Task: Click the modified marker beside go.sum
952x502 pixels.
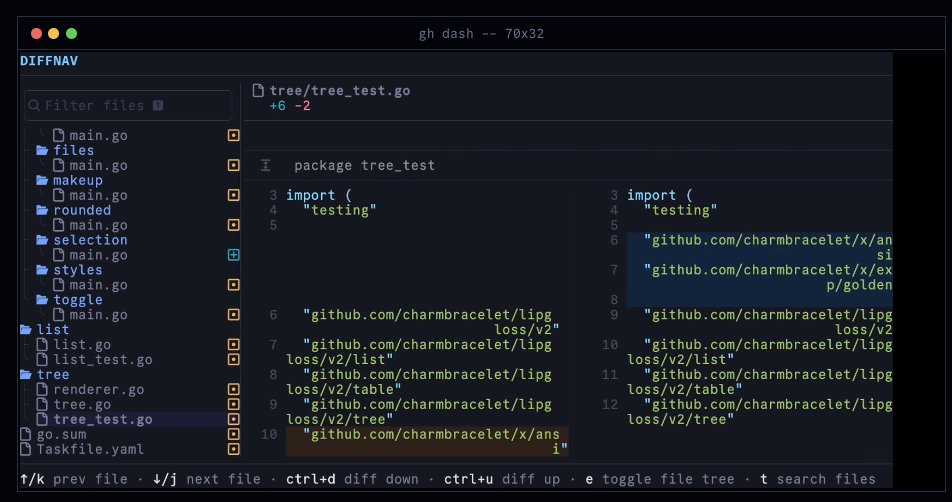Action: coord(234,434)
